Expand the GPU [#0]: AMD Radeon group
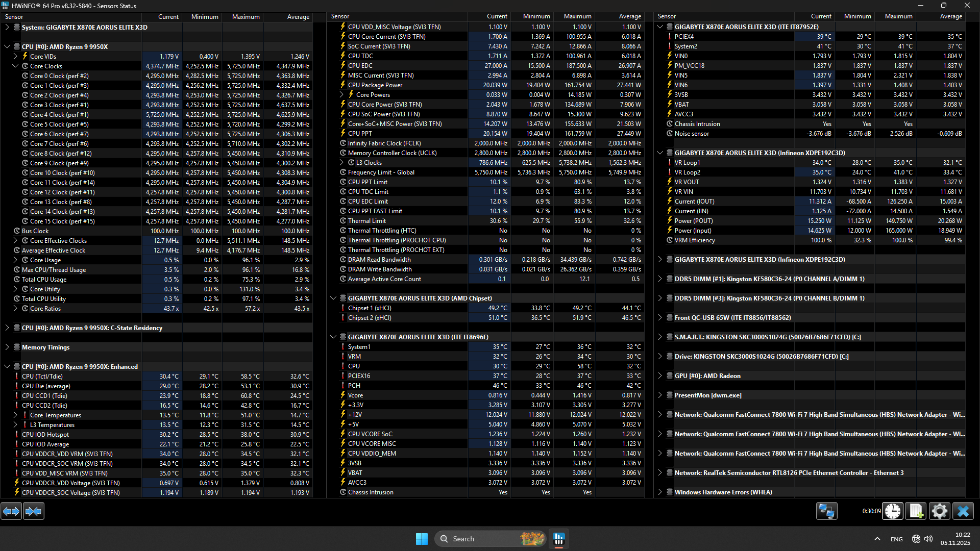This screenshot has height=551, width=980. coord(660,376)
